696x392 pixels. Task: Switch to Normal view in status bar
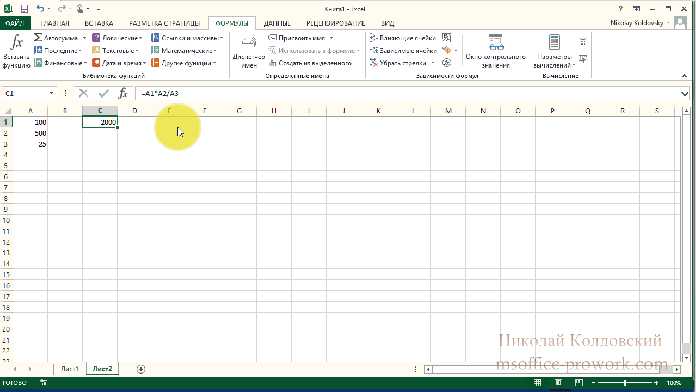pos(537,382)
